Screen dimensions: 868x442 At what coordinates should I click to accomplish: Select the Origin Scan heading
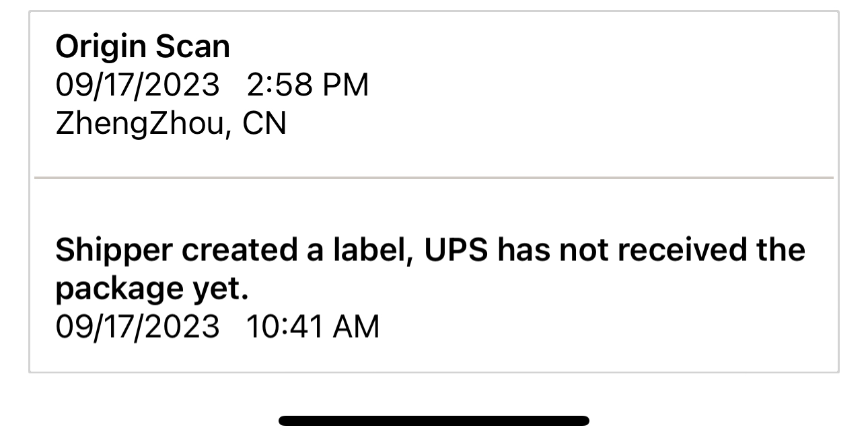(x=143, y=48)
